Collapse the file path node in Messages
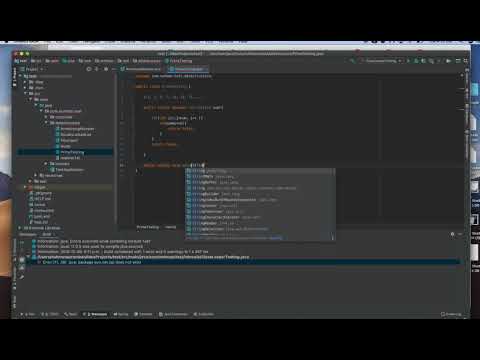The width and height of the screenshot is (480, 360). click(29, 257)
